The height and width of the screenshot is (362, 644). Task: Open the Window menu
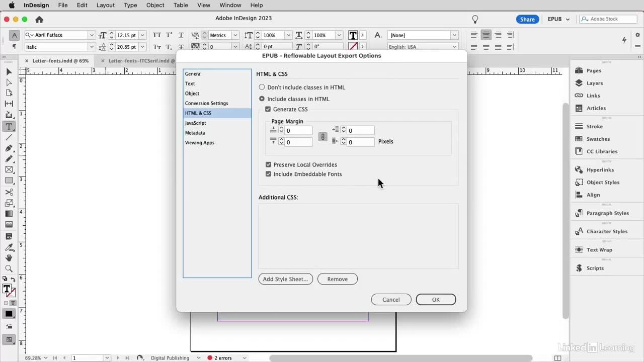tap(230, 5)
